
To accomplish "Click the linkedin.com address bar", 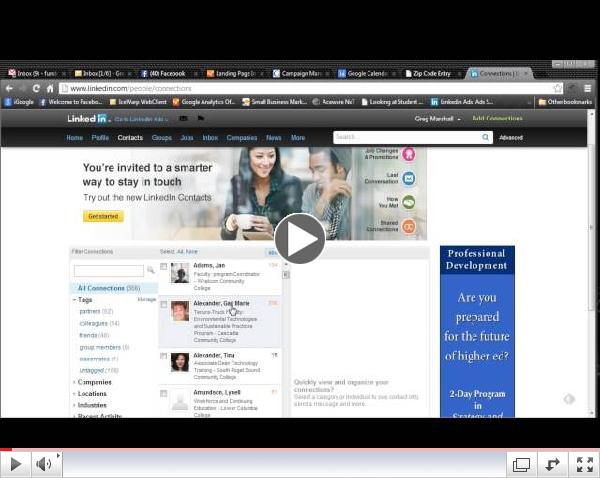I will (306, 88).
